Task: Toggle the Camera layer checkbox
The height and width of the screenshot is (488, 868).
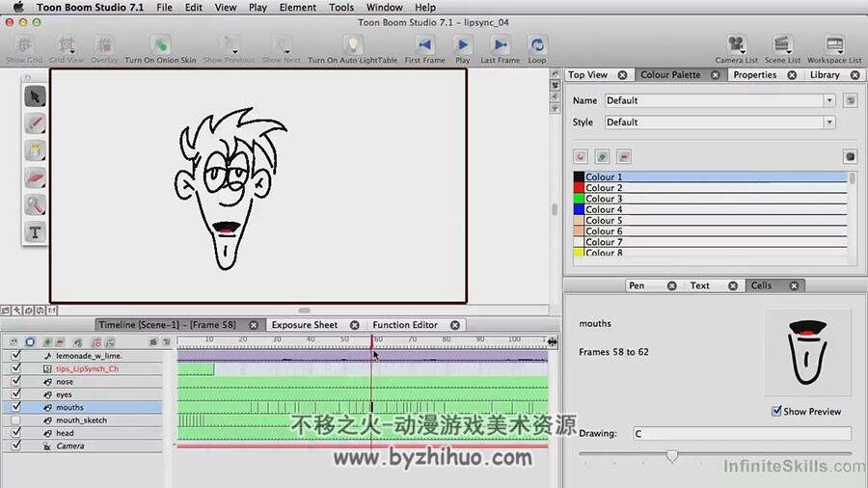Action: 16,446
